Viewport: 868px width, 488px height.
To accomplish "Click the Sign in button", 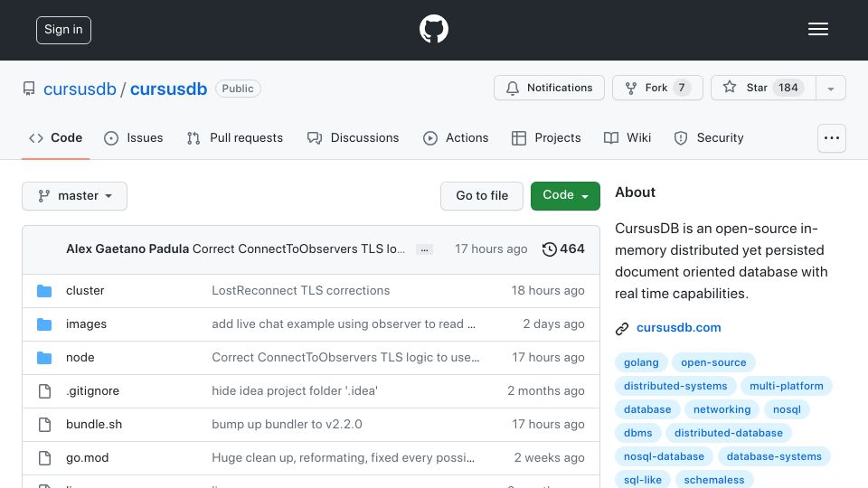I will tap(63, 30).
